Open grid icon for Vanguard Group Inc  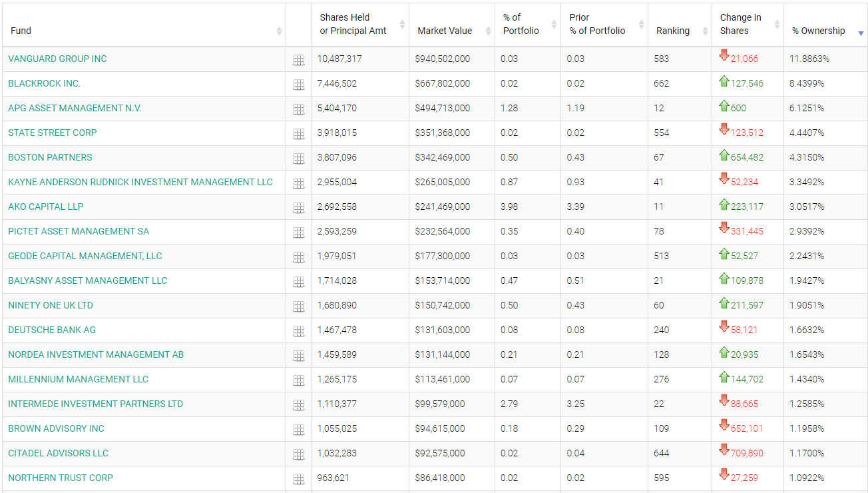point(299,61)
